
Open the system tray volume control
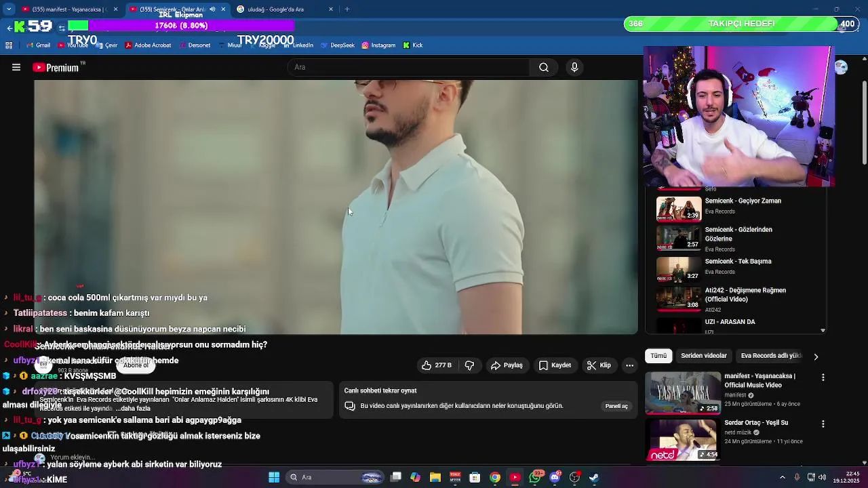coord(823,477)
